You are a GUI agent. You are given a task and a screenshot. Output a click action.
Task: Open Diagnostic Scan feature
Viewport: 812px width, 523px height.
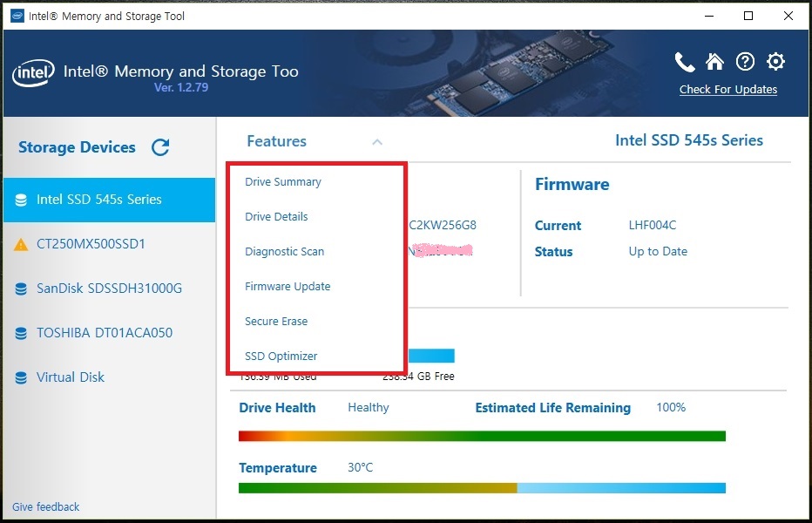pyautogui.click(x=284, y=251)
